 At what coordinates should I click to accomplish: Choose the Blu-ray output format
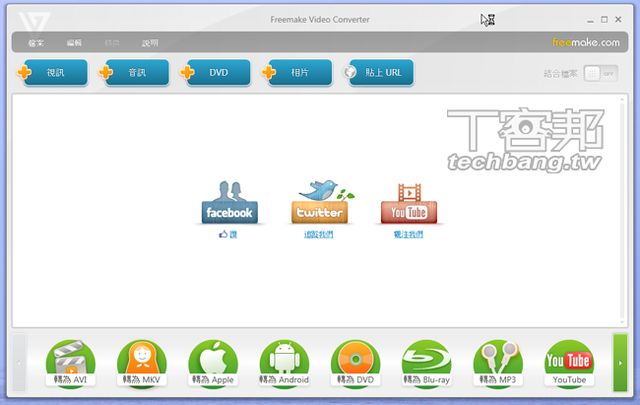[x=427, y=363]
